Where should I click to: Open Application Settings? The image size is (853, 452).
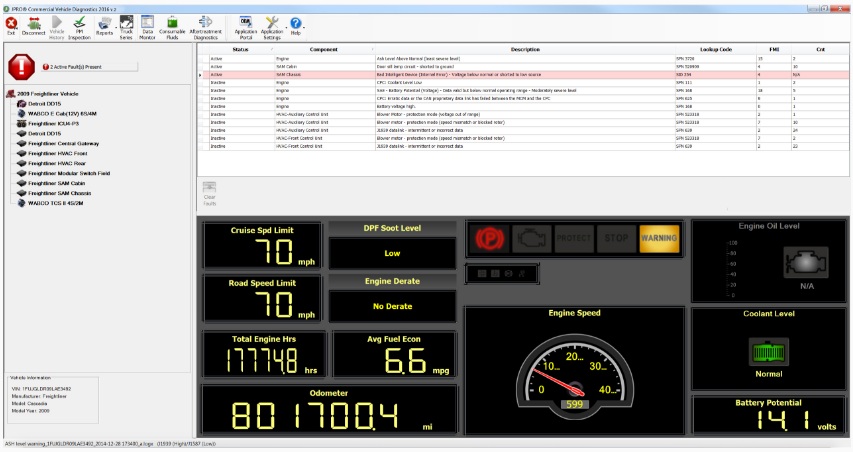click(x=272, y=24)
